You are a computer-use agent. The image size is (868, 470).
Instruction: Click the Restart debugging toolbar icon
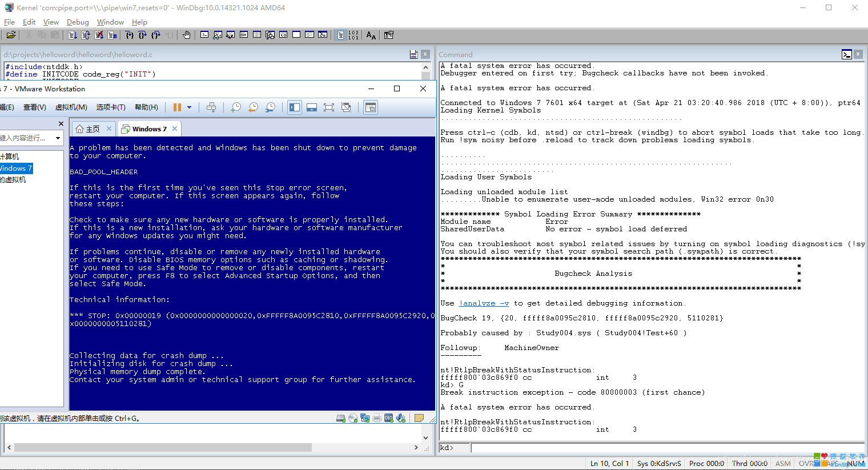click(x=86, y=35)
